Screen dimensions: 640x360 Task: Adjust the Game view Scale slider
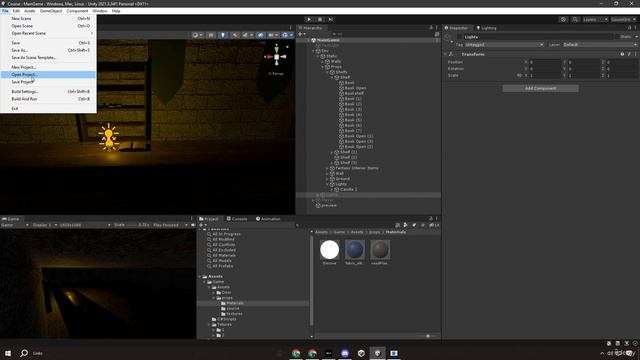[131, 225]
